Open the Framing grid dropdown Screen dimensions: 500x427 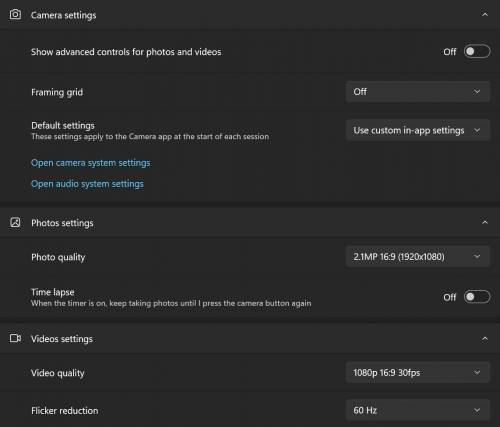click(418, 92)
